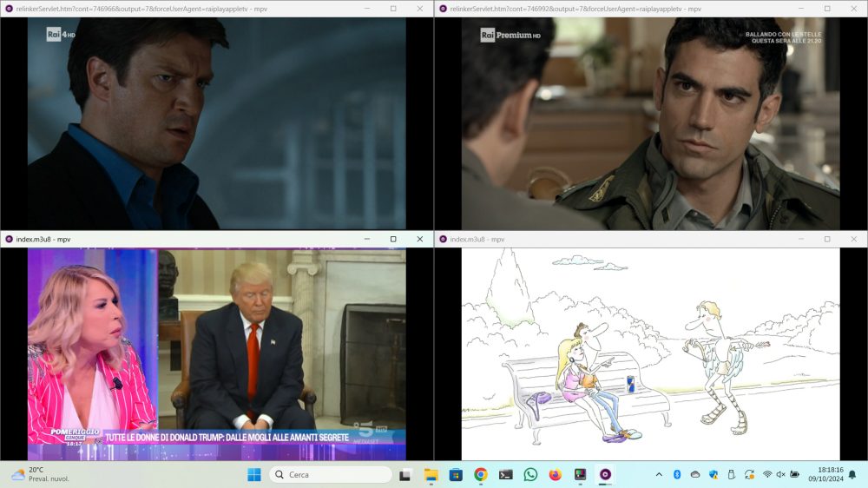The image size is (868, 488).
Task: Minimize the Pomeriggio Cinque mpv window
Action: [x=367, y=240]
